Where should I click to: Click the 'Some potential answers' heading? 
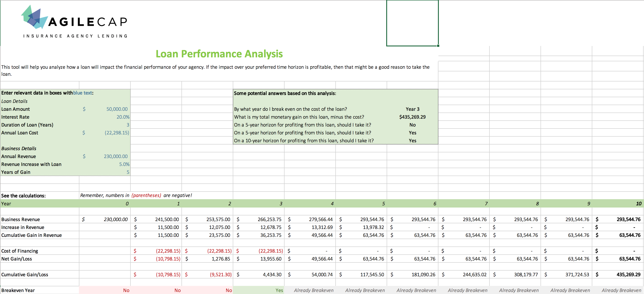pyautogui.click(x=285, y=93)
